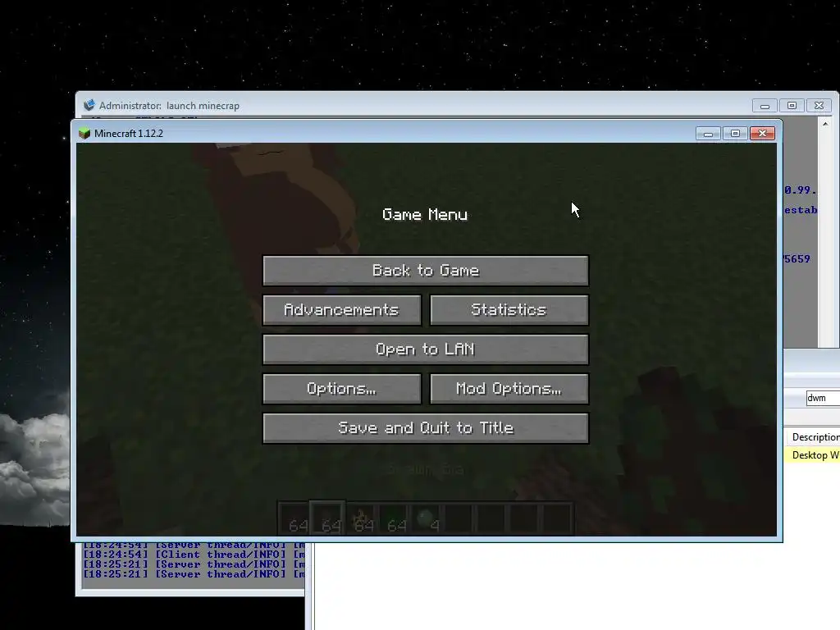
Task: Click the console scrollbar up arrow
Action: (x=825, y=124)
